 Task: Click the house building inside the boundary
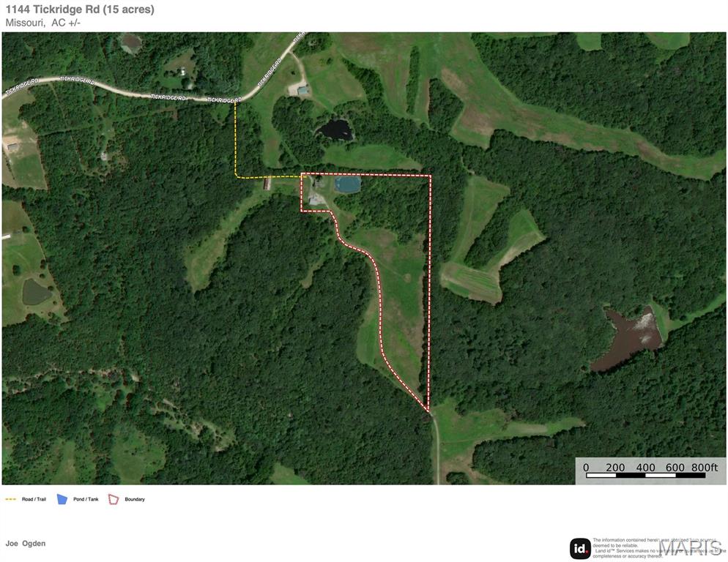315,200
